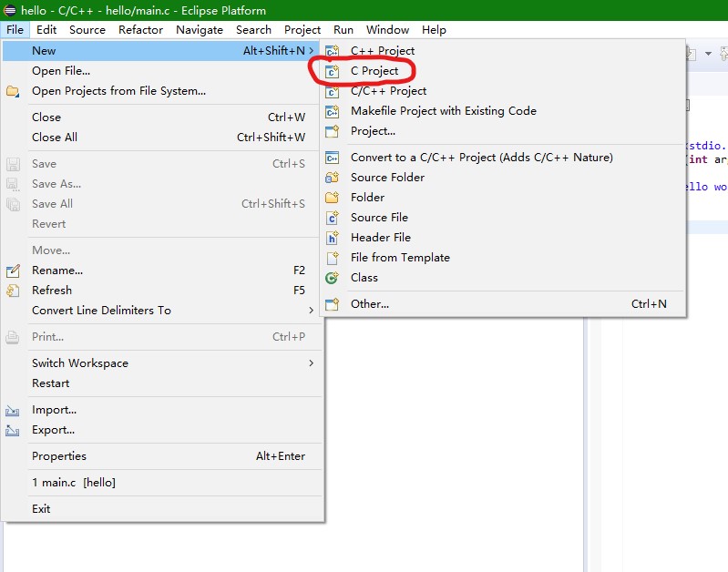Select the C Project label

tap(374, 71)
